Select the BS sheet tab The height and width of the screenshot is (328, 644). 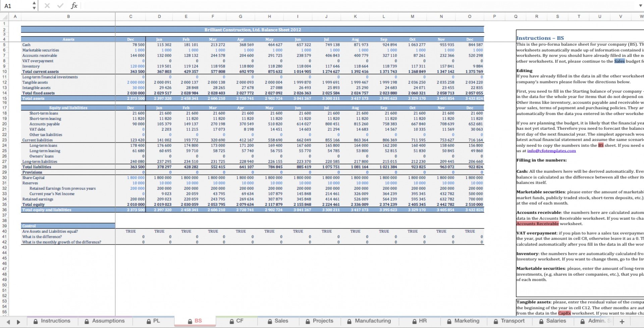click(195, 321)
